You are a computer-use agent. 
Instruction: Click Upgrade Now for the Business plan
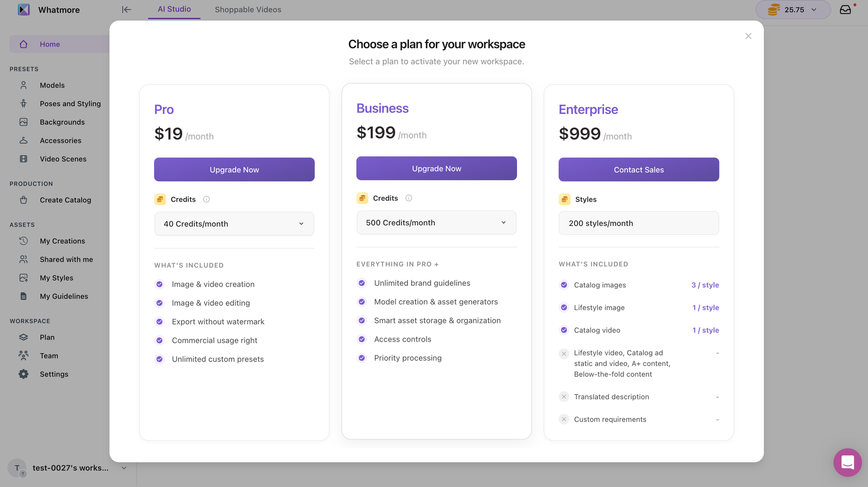point(437,168)
